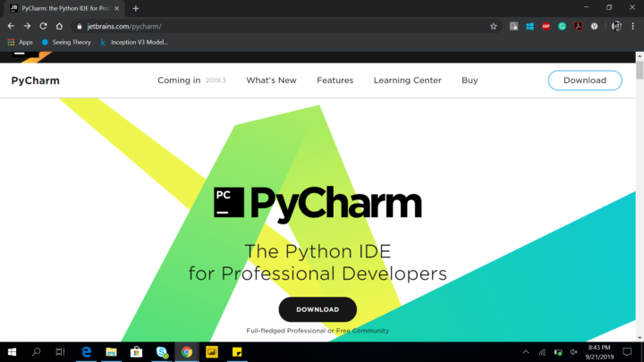Image resolution: width=644 pixels, height=362 pixels.
Task: Go to the Learning Center
Action: 408,80
